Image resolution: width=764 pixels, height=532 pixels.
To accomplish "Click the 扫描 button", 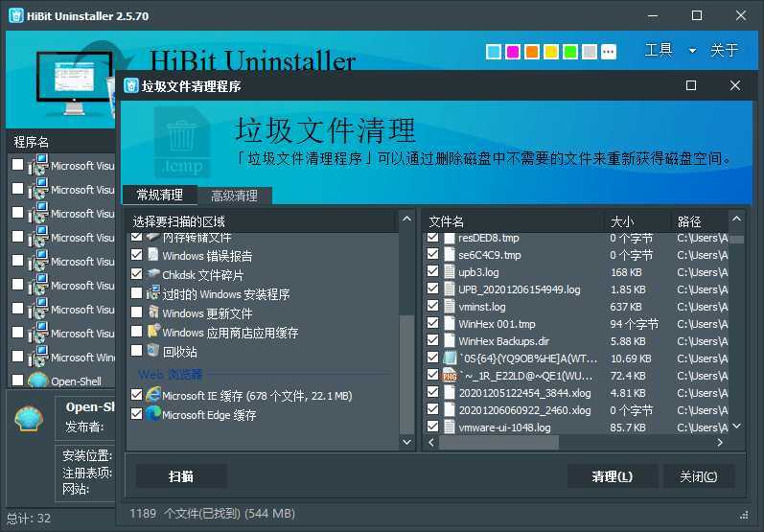I will (x=181, y=476).
